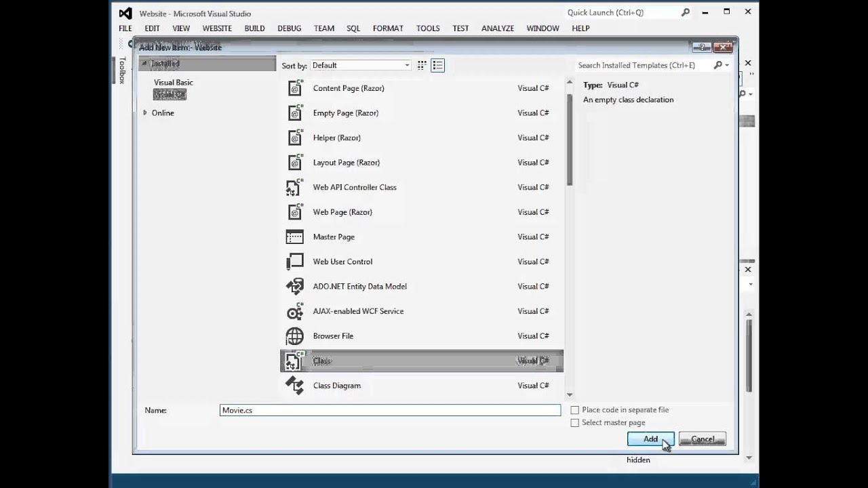This screenshot has height=488, width=868.
Task: Open the FILE menu
Action: [x=125, y=28]
